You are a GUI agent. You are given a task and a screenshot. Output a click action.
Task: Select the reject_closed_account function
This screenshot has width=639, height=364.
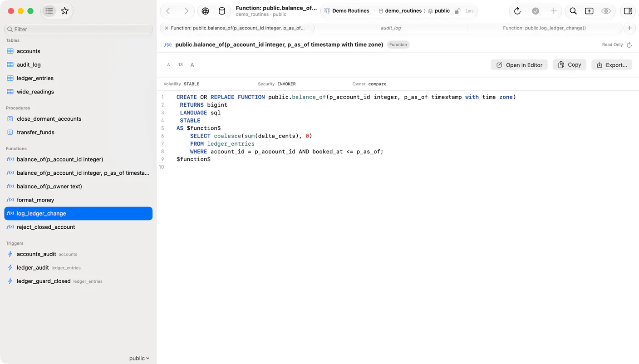(x=79, y=227)
